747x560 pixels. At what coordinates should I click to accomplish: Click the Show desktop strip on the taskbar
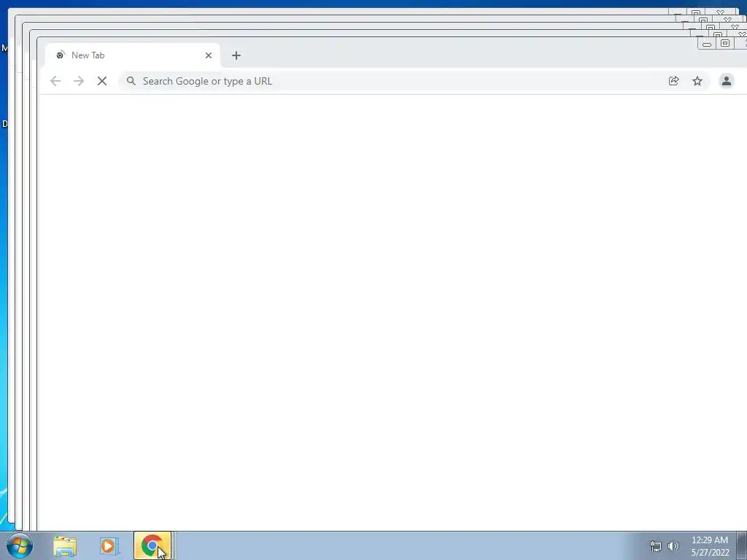(x=742, y=545)
